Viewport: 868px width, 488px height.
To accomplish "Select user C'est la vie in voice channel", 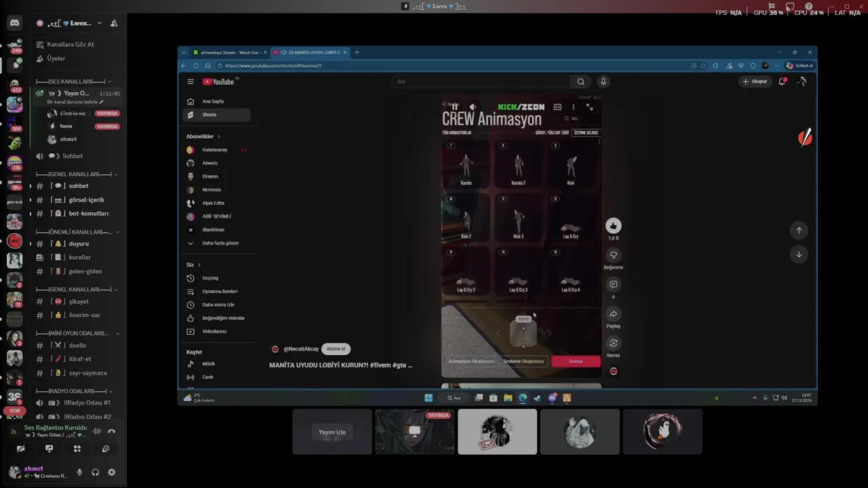I will [83, 113].
